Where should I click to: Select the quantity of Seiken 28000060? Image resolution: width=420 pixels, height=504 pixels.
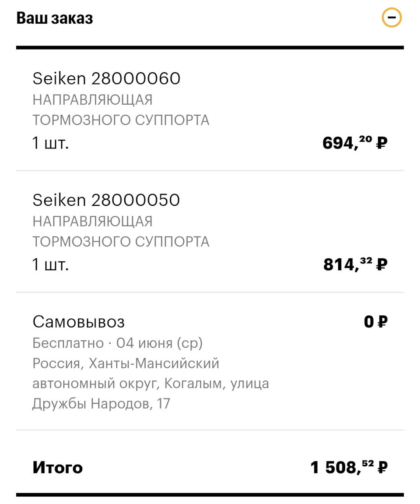(50, 143)
